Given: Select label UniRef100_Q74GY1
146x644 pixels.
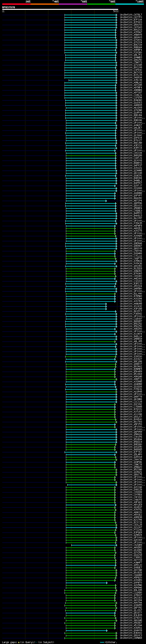Looking at the screenshot, I should (131, 618).
